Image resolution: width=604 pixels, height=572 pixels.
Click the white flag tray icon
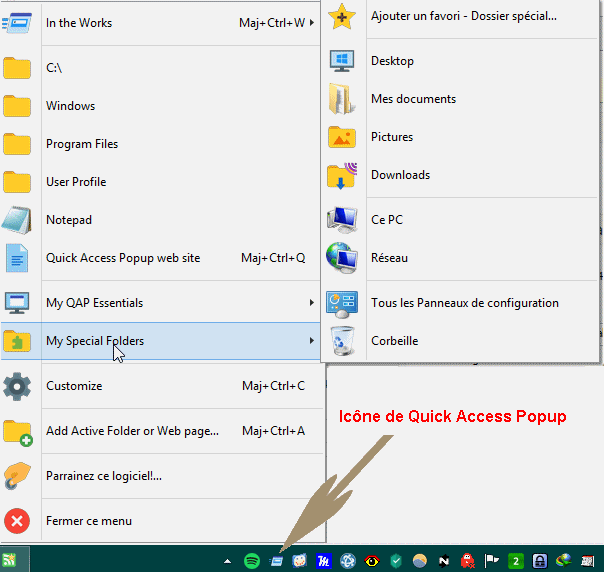coord(492,560)
